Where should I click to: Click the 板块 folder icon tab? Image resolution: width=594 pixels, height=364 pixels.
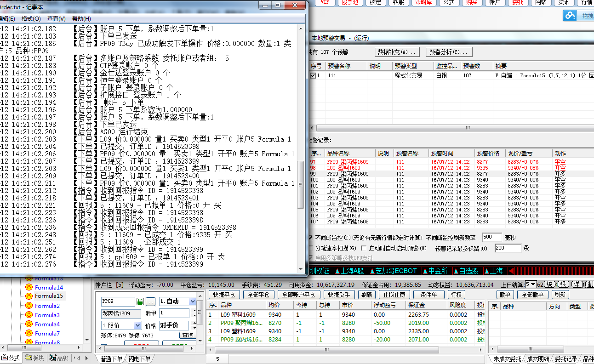click(x=29, y=358)
